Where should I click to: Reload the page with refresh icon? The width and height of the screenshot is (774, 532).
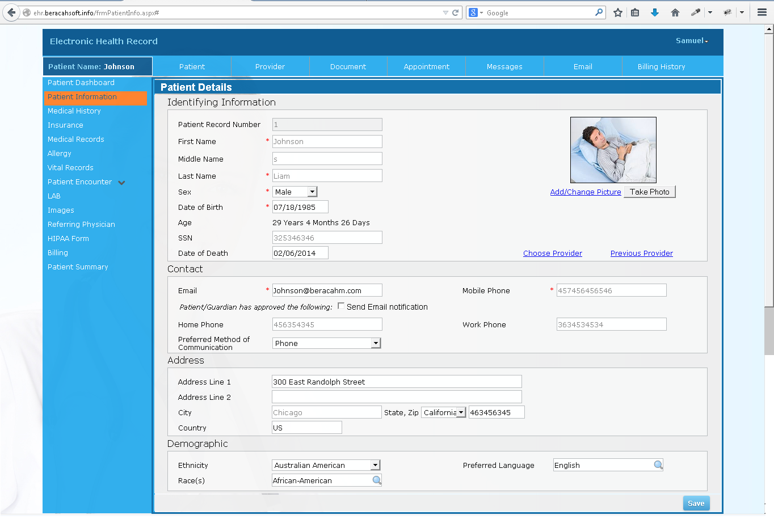point(455,12)
